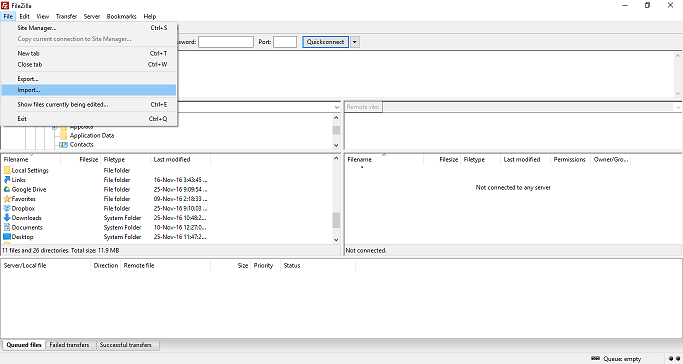This screenshot has height=364, width=683.
Task: Click the Downloads arrow icon
Action: pyautogui.click(x=7, y=218)
